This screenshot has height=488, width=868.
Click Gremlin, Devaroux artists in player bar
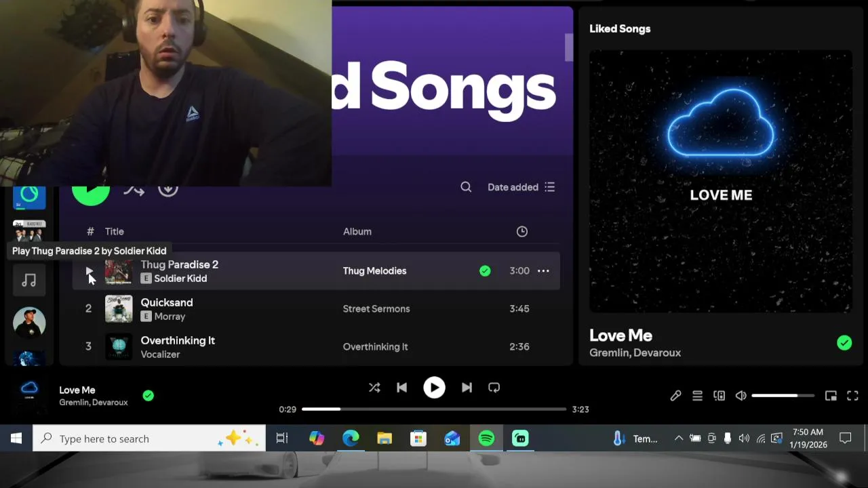tap(94, 403)
